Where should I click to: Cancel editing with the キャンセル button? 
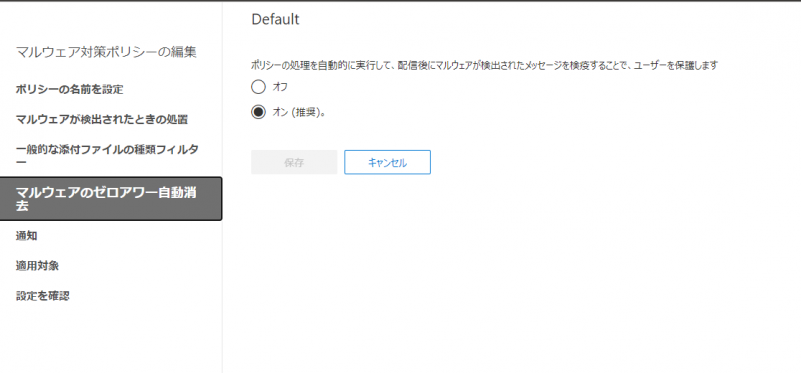pyautogui.click(x=387, y=162)
